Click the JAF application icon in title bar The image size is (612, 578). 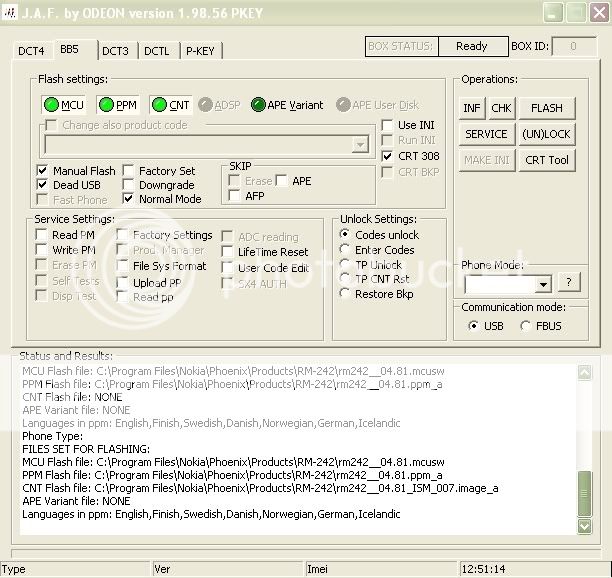point(9,12)
